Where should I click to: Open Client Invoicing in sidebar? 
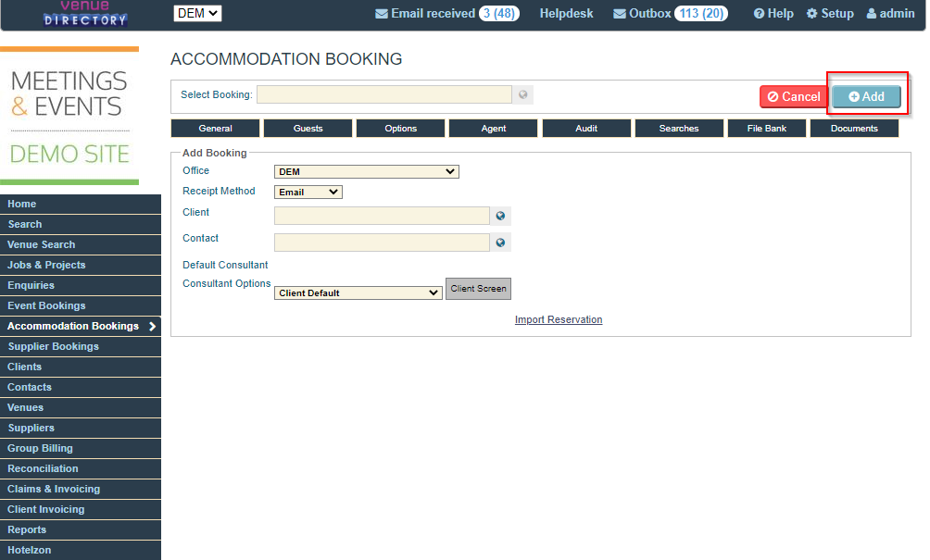81,509
